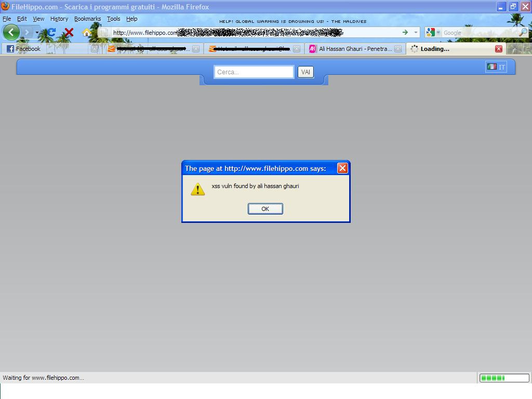Click the green Back navigation button
This screenshot has width=532, height=399.
coord(11,33)
